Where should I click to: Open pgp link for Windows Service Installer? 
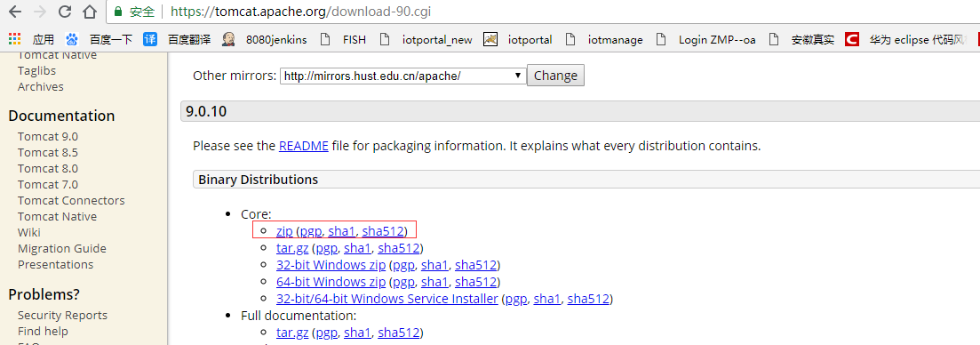[x=516, y=299]
